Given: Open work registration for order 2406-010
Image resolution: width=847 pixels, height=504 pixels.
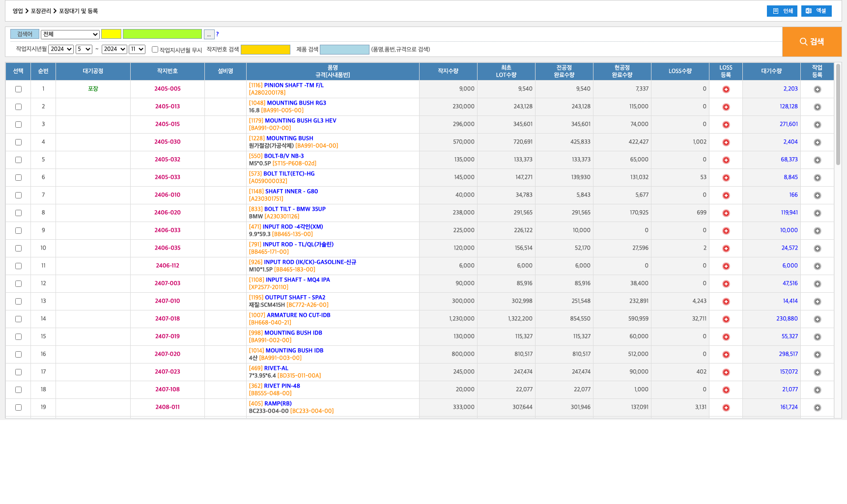Looking at the screenshot, I should click(x=817, y=196).
